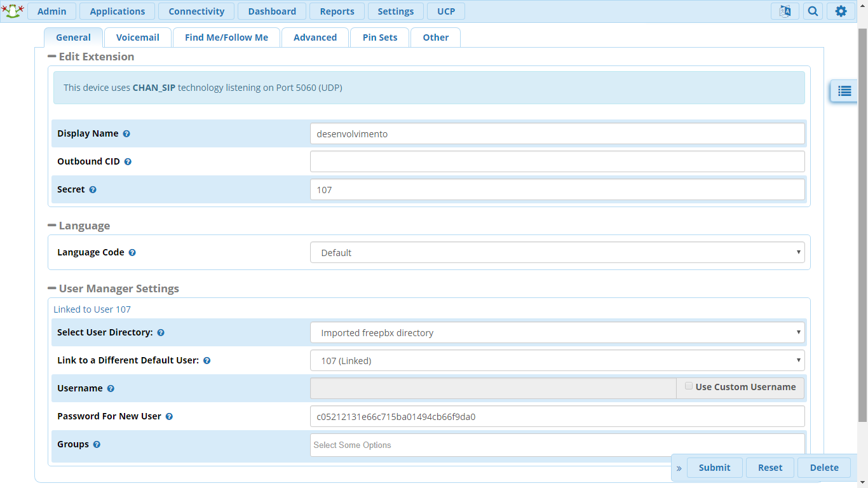
Task: Open the Reports menu
Action: [337, 11]
